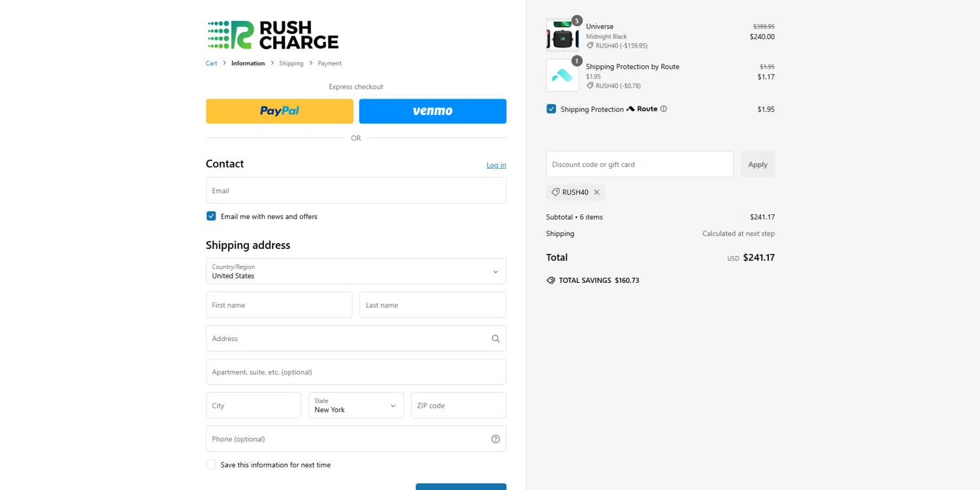Focus the ZIP code field

point(459,405)
